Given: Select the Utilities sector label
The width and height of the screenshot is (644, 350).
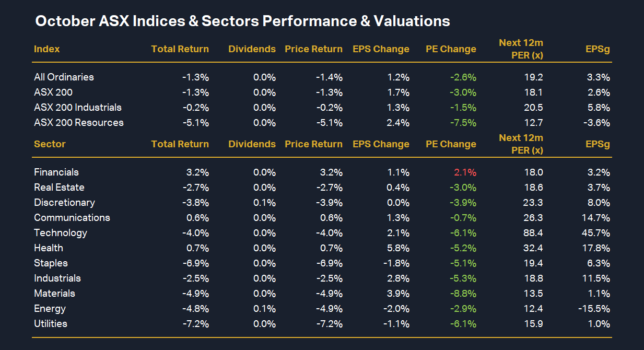Looking at the screenshot, I should point(51,324).
